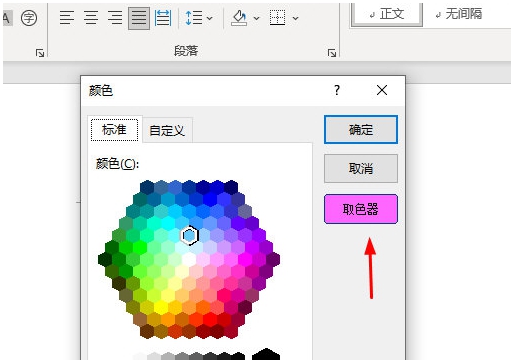Open paragraph settings dialog launcher
The width and height of the screenshot is (511, 360).
coord(332,53)
